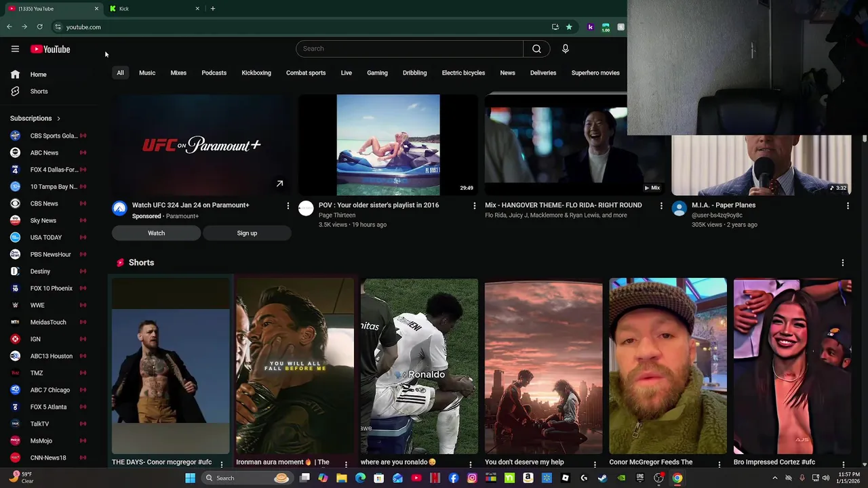Click the install app icon in address bar
The height and width of the screenshot is (488, 868).
tap(555, 27)
